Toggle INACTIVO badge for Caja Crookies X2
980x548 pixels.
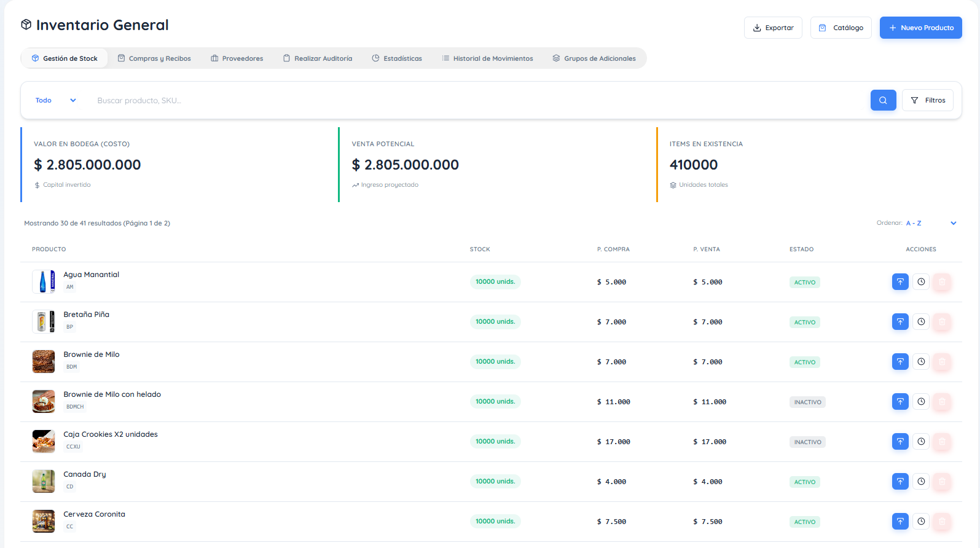click(x=807, y=442)
